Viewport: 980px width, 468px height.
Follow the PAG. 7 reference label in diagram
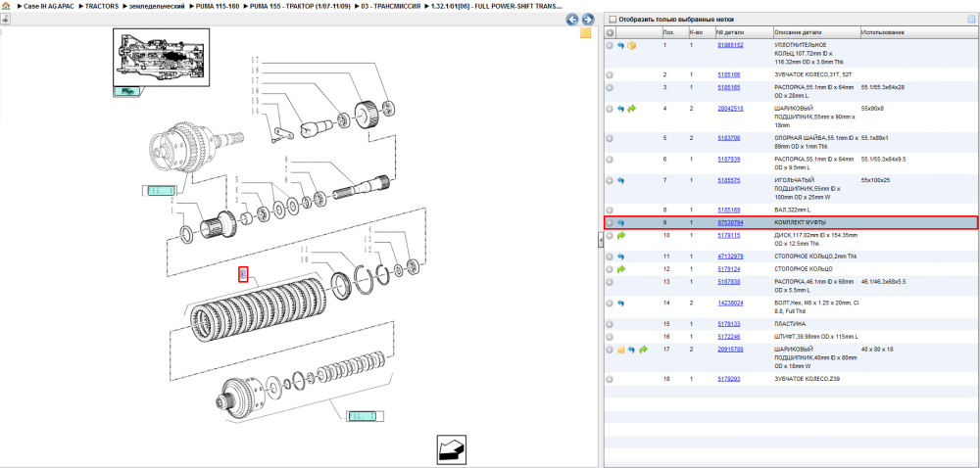pyautogui.click(x=365, y=416)
